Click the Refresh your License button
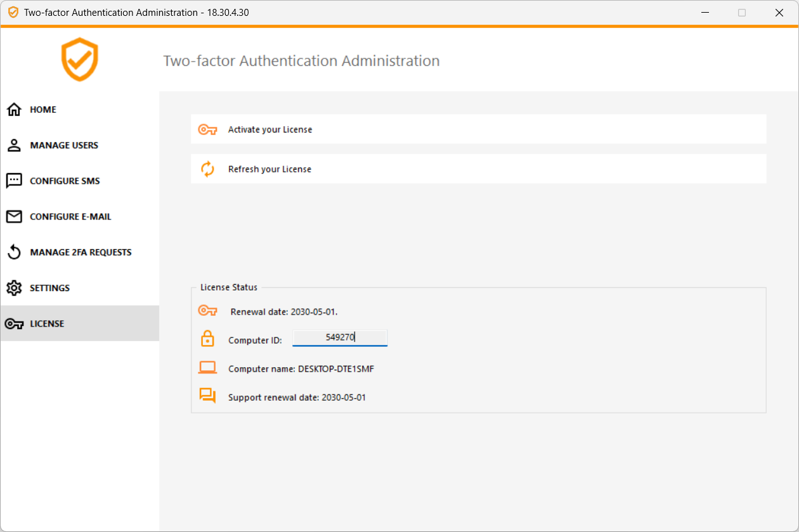This screenshot has width=799, height=532. [479, 169]
